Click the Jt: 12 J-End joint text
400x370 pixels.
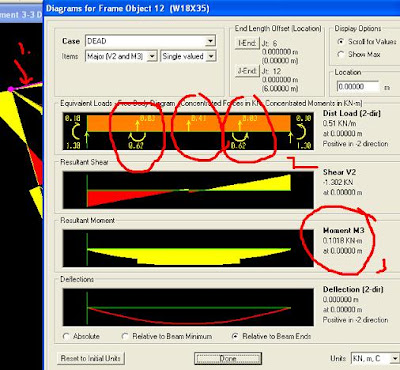pos(271,71)
